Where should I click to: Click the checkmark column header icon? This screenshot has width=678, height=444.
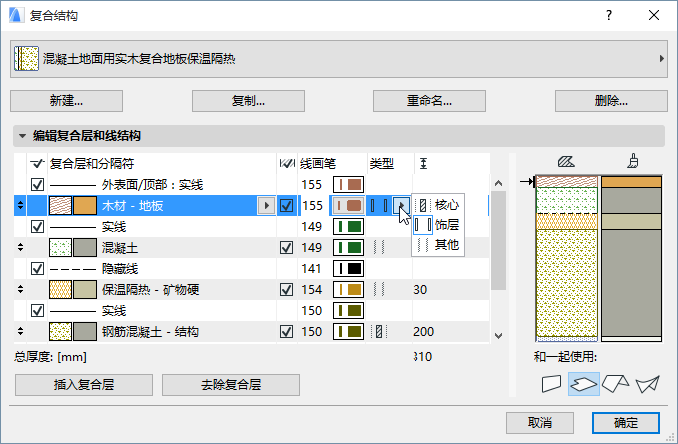click(38, 163)
